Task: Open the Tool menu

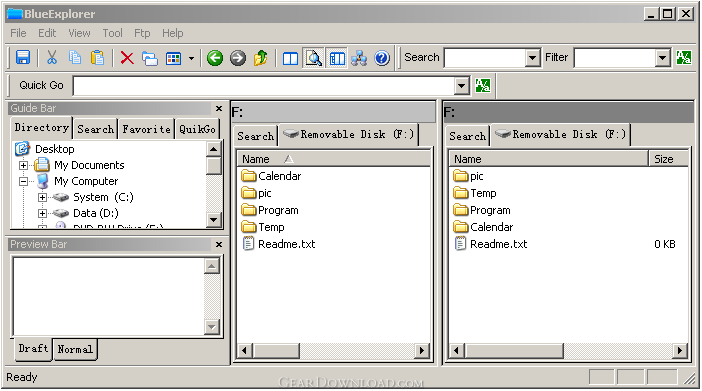Action: click(x=112, y=33)
